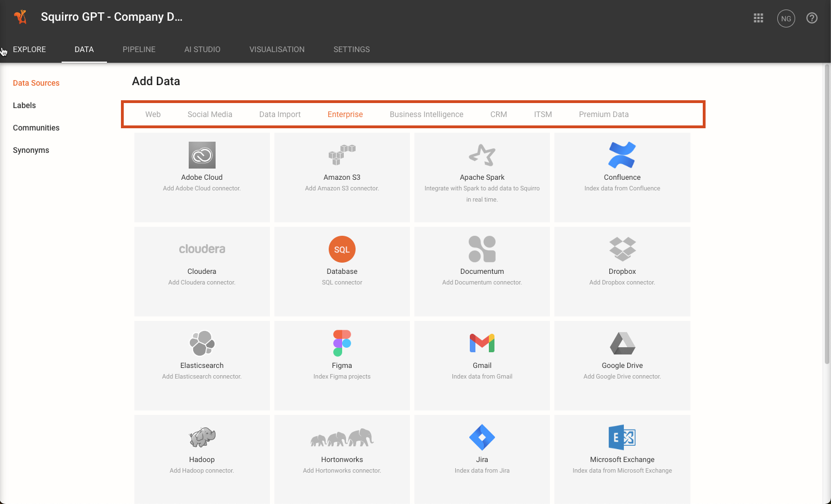This screenshot has height=504, width=831.
Task: Select the Data Import category
Action: pos(280,114)
